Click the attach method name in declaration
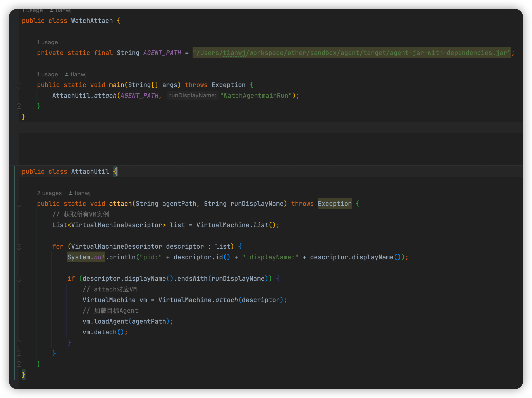Image resolution: width=532 pixels, height=398 pixels. [x=120, y=204]
